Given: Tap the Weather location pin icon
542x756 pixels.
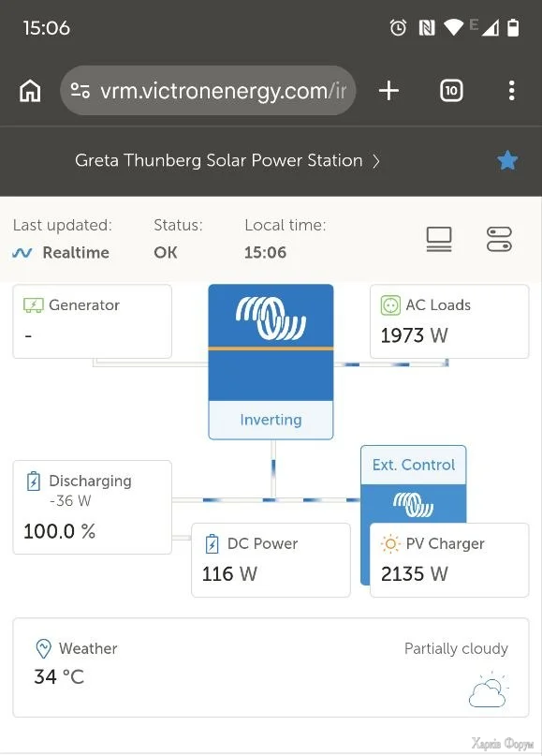Looking at the screenshot, I should (43, 648).
